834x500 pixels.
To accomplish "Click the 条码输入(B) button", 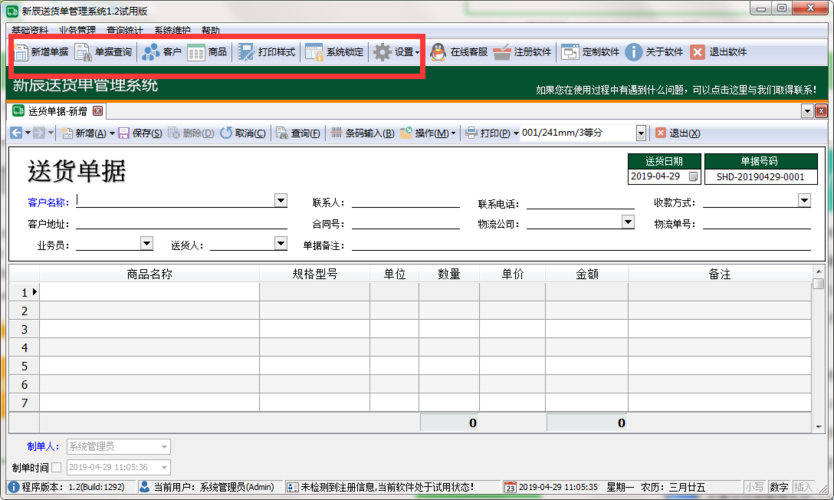I will point(362,133).
